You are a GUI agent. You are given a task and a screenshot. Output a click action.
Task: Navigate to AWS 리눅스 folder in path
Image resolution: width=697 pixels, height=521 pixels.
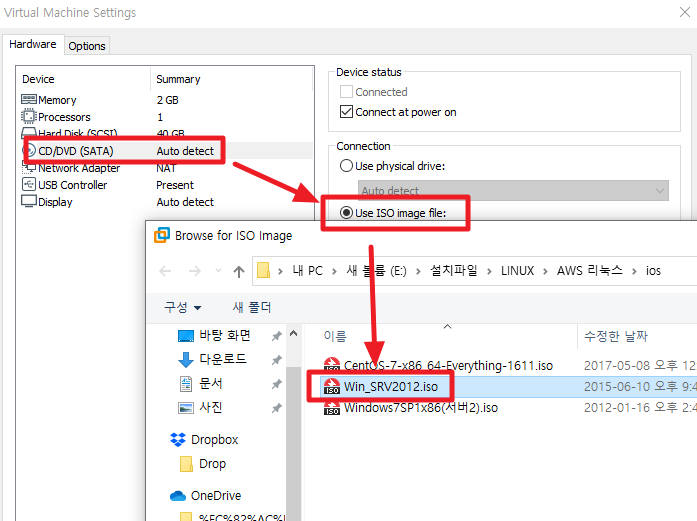coord(589,271)
